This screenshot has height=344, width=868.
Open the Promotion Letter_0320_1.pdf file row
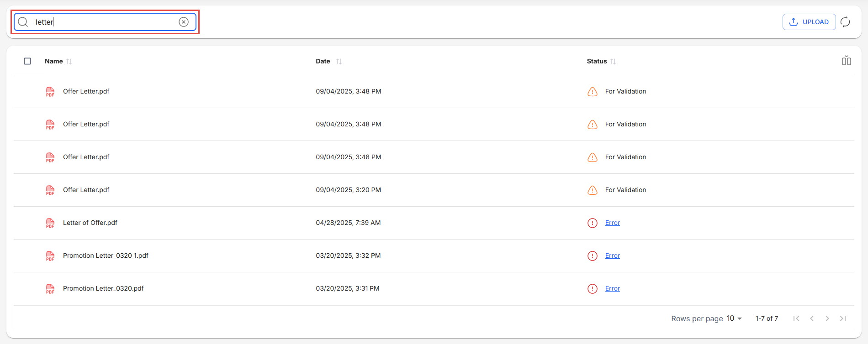(x=106, y=256)
